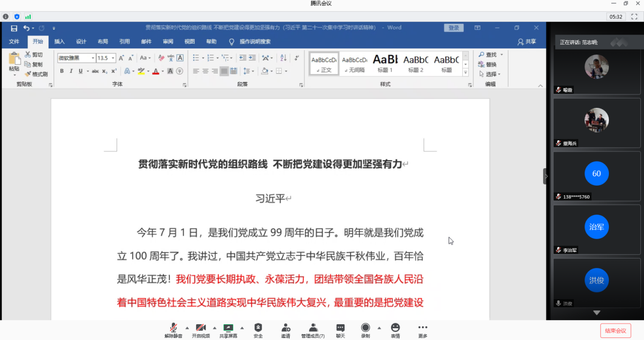Select the 标题 1 heading style
644x340 pixels.
[385, 64]
